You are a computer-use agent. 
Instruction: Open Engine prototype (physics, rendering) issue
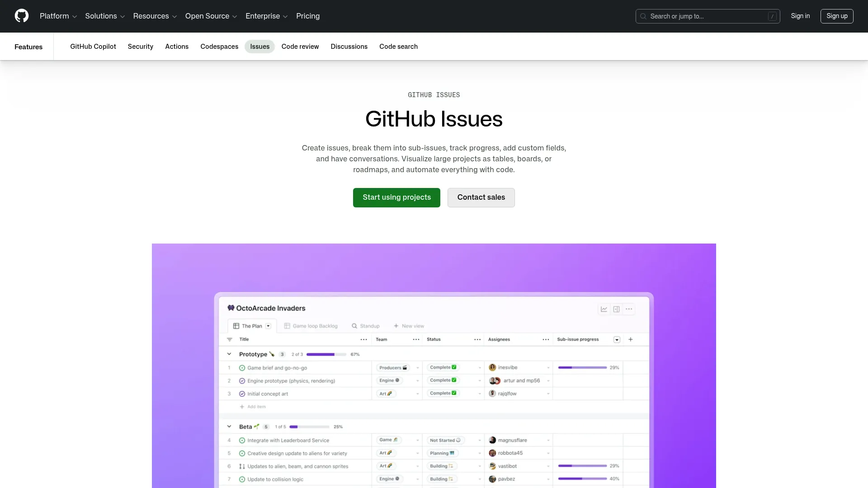(x=291, y=381)
